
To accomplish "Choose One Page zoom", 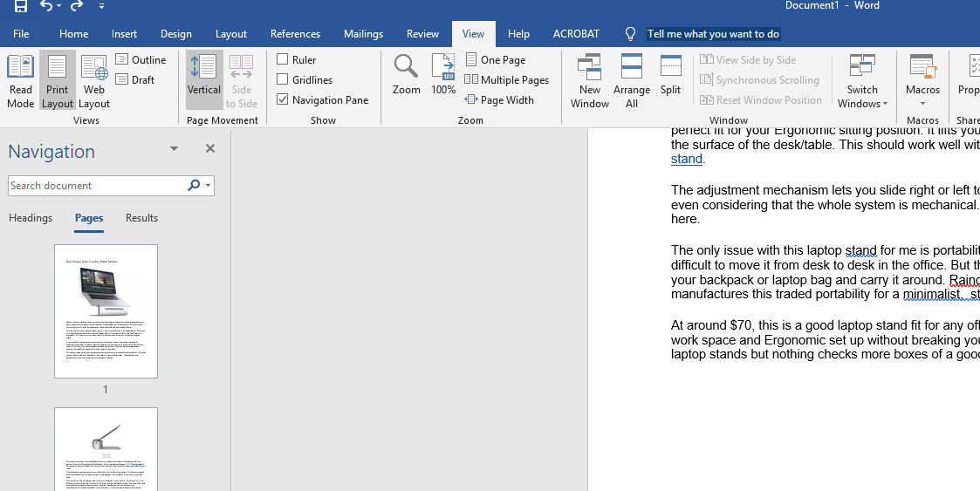I will point(496,60).
